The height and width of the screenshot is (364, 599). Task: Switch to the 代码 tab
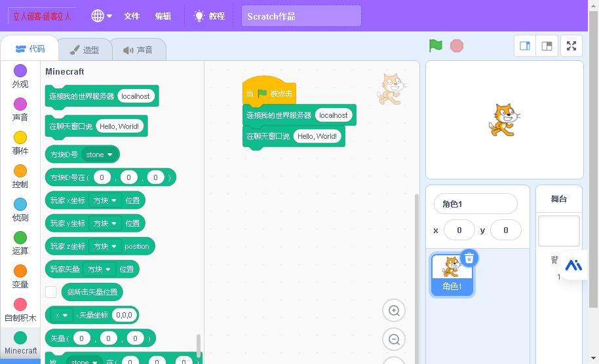tap(29, 49)
